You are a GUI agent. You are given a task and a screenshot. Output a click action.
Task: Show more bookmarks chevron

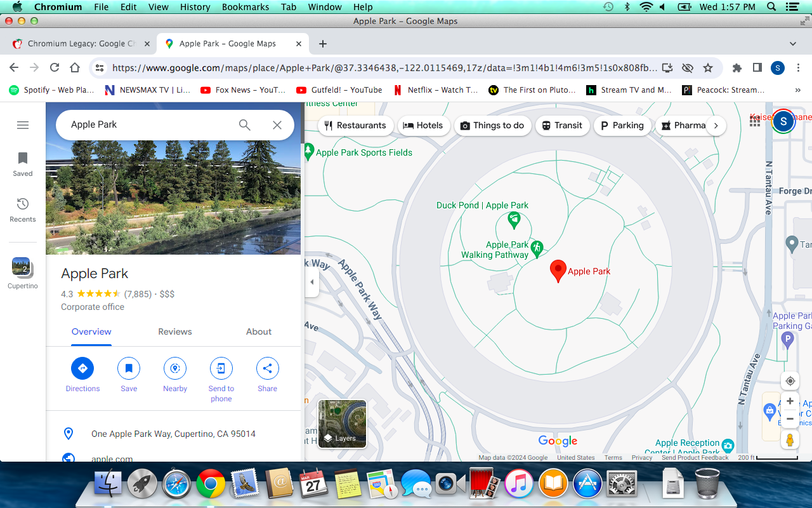click(x=797, y=90)
